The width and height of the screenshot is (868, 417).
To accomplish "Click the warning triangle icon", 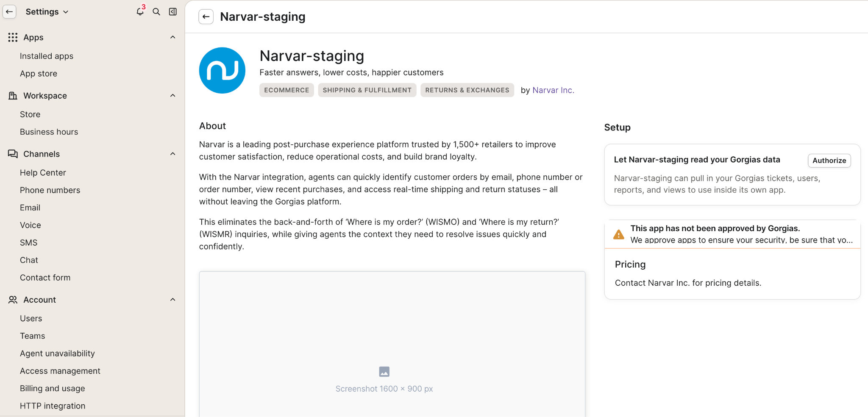I will tap(619, 234).
